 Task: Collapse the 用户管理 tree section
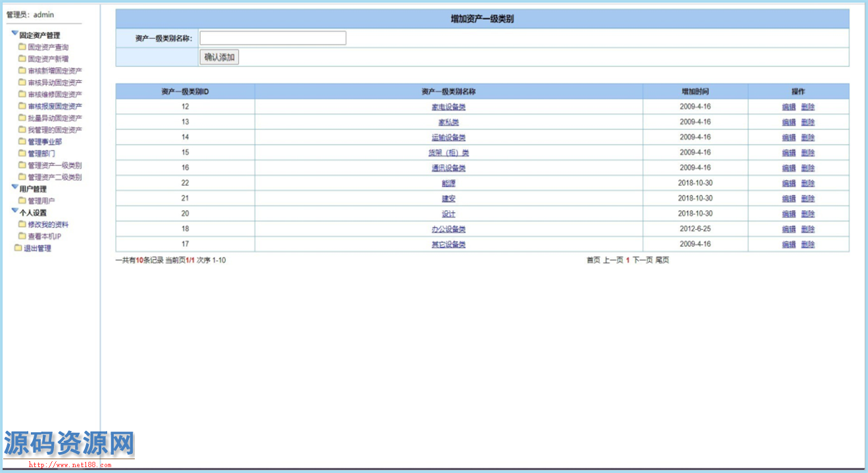14,187
